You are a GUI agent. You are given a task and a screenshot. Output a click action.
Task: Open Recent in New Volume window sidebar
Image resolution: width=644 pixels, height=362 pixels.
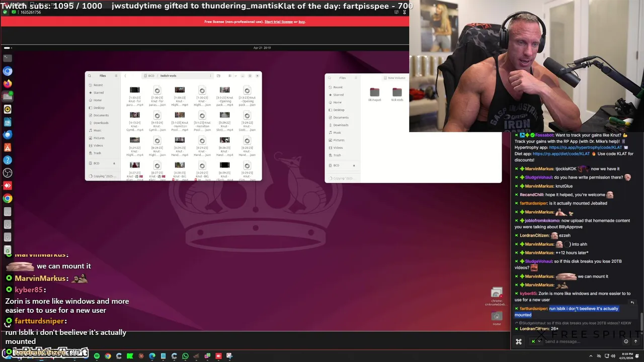tap(343, 87)
